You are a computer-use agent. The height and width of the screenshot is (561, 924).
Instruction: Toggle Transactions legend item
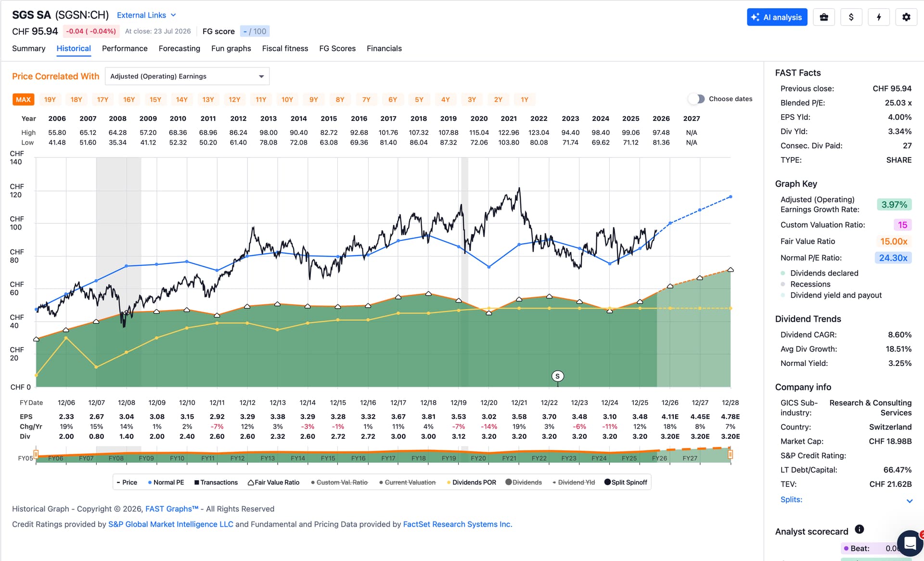pyautogui.click(x=216, y=483)
